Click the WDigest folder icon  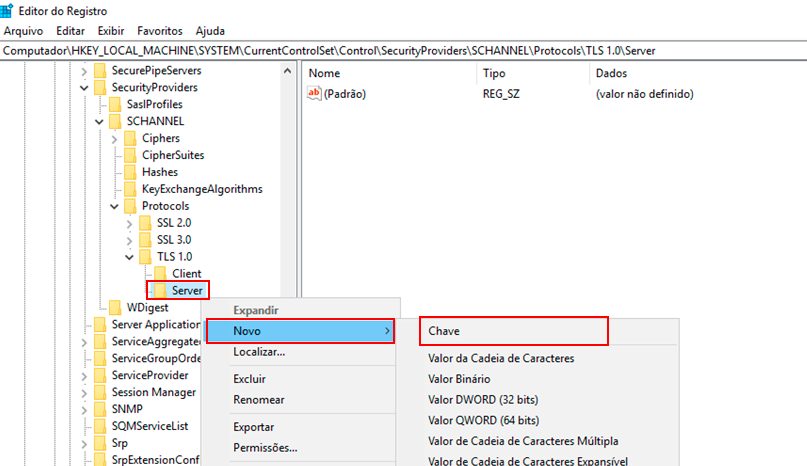tap(115, 307)
